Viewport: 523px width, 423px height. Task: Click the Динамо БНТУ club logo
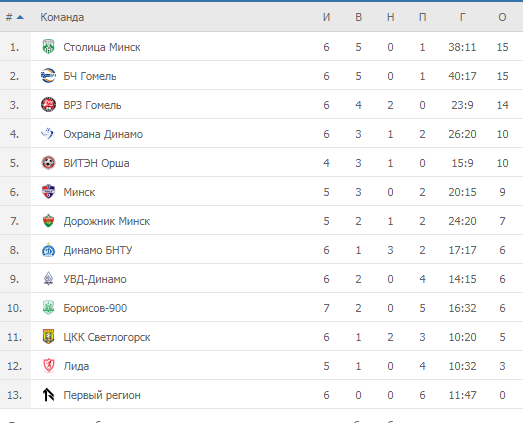tap(48, 250)
